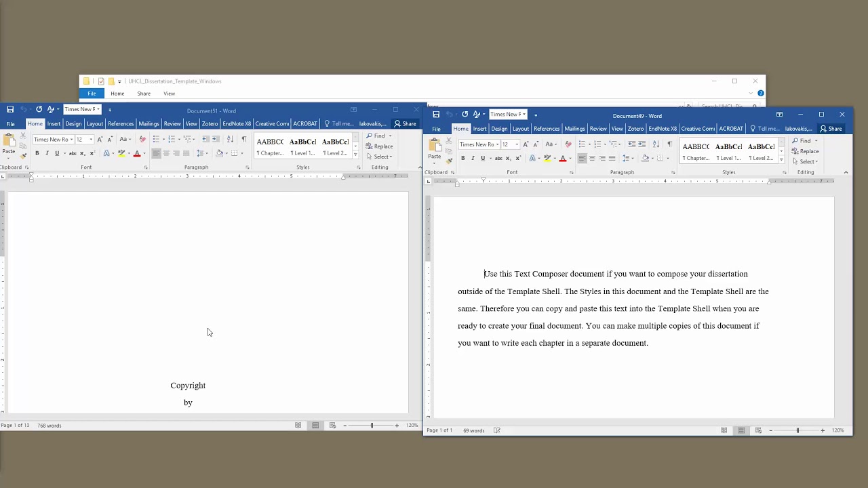Toggle Strikethrough in Document51
The image size is (868, 488).
[x=73, y=153]
